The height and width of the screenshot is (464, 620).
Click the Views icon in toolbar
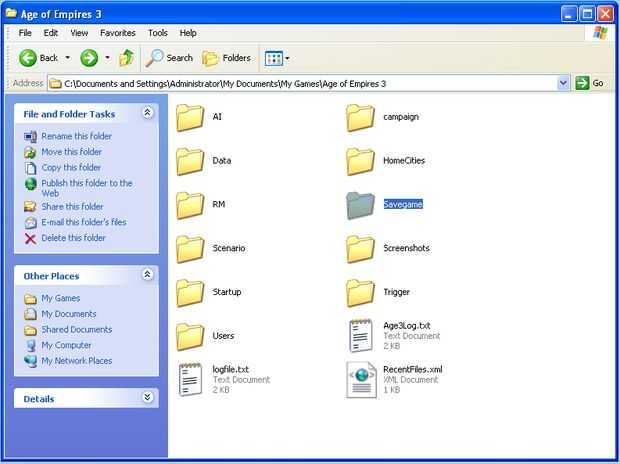(274, 59)
